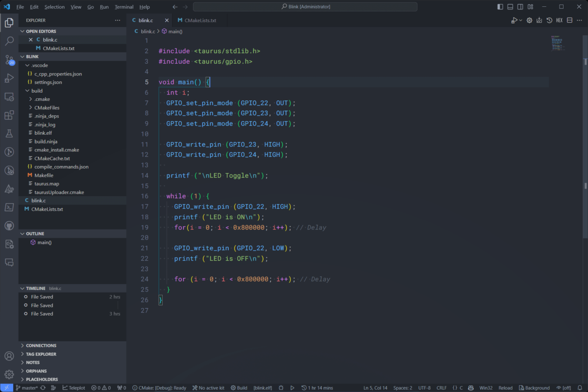Click Reload in the status bar
Screen dimensions: 588x392
point(506,388)
